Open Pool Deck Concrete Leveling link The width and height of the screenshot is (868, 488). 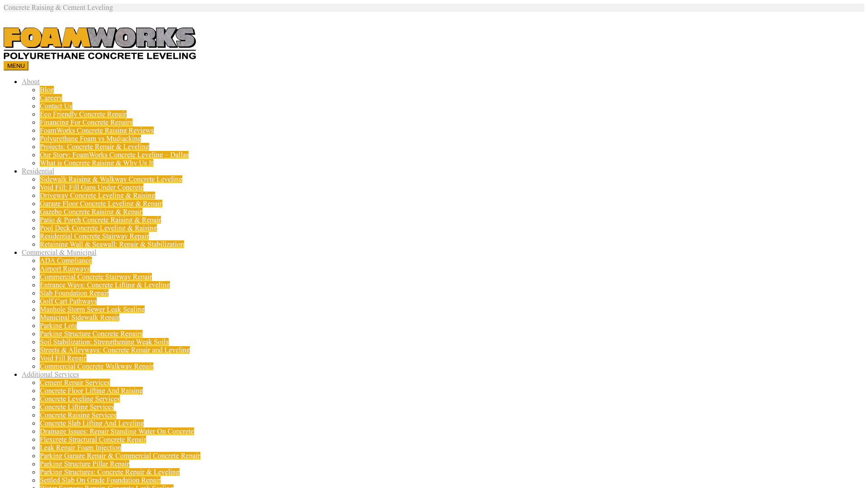click(x=98, y=228)
